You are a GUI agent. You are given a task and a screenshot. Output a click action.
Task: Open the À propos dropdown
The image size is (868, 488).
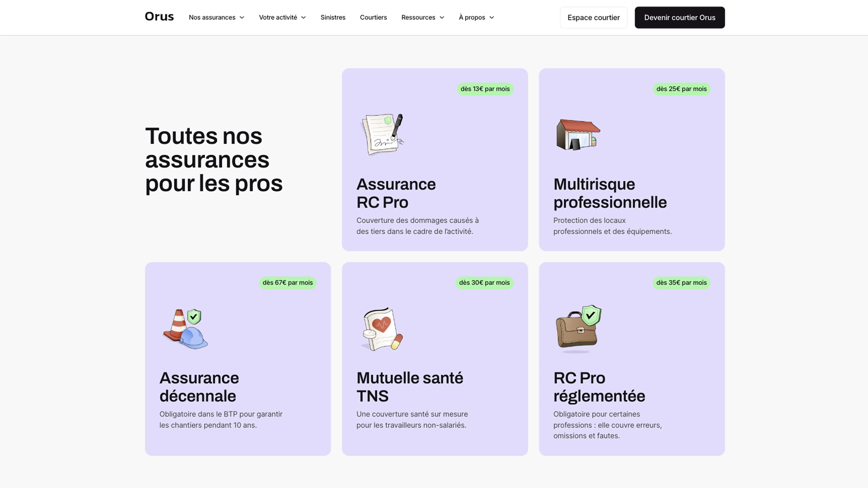[x=476, y=17]
